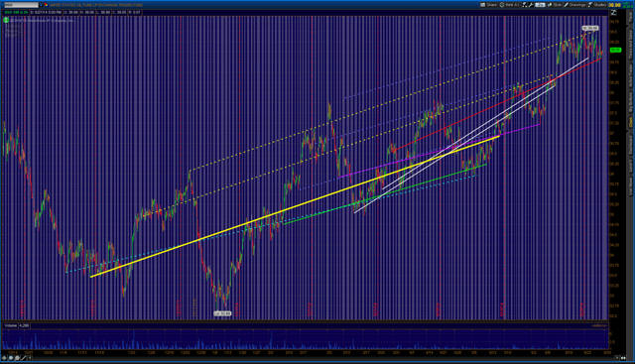Select the drawing pencil tool at the bottom left
Screen dimensions: 635x364
(24, 358)
